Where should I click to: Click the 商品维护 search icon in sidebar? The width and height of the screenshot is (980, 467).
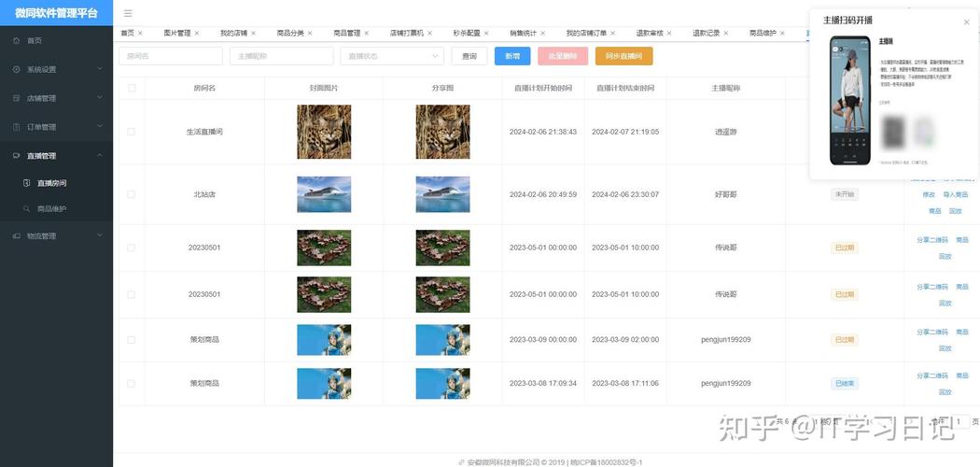point(26,209)
